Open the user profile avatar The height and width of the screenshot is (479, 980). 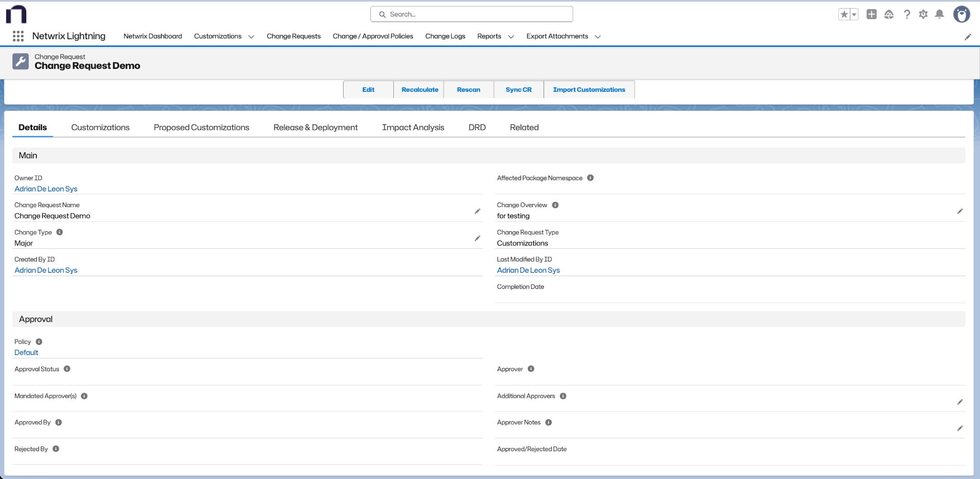(961, 14)
